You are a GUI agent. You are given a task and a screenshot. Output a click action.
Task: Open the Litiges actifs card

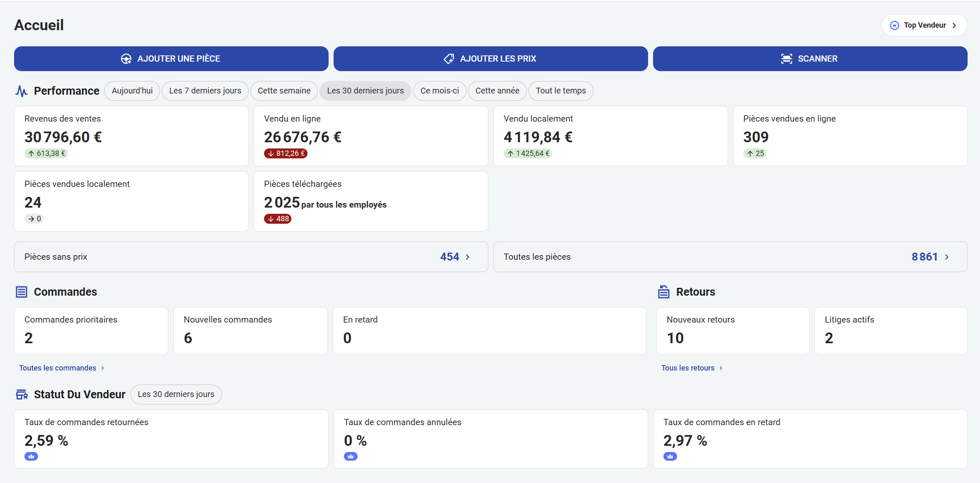891,331
